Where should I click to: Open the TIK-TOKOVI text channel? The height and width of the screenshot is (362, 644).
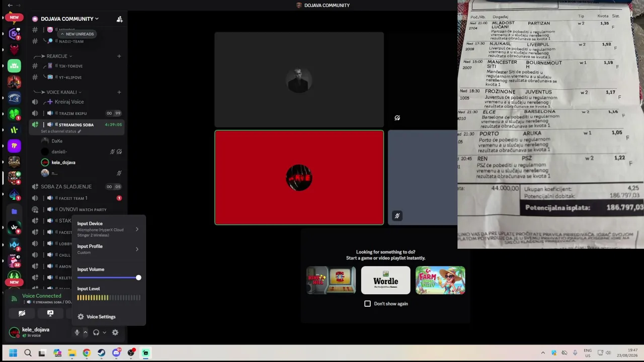(75, 66)
